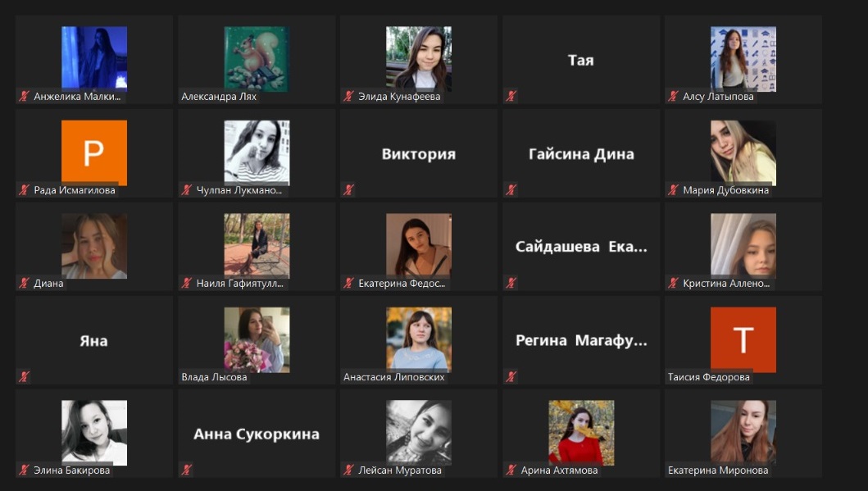Click Анастасия Липовских profile photo
The image size is (868, 491).
pyautogui.click(x=419, y=340)
